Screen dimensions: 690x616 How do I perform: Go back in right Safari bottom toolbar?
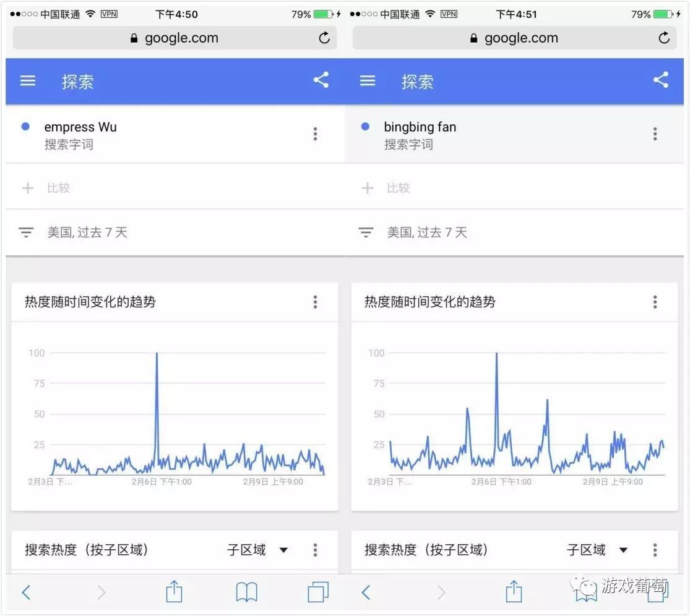[x=366, y=592]
